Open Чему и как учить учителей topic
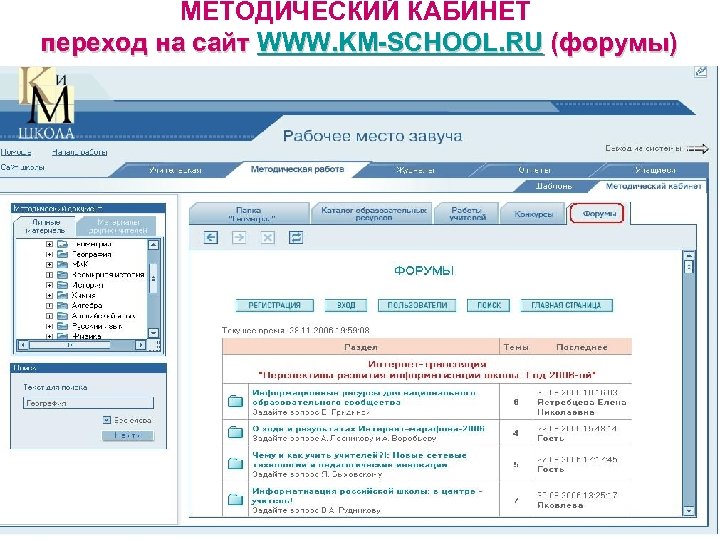Viewport: 720px width, 540px height. (359, 460)
